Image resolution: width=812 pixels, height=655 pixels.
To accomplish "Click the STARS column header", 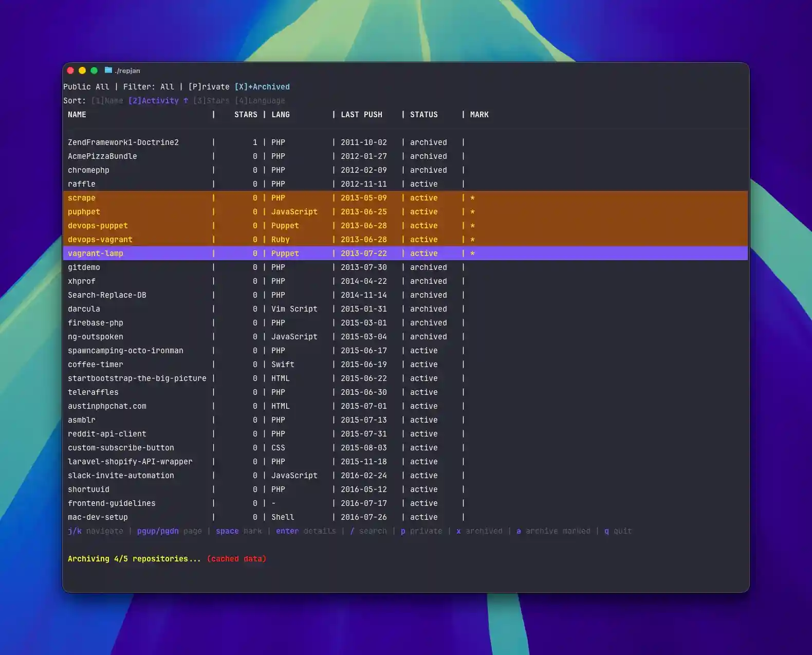I will (x=246, y=115).
